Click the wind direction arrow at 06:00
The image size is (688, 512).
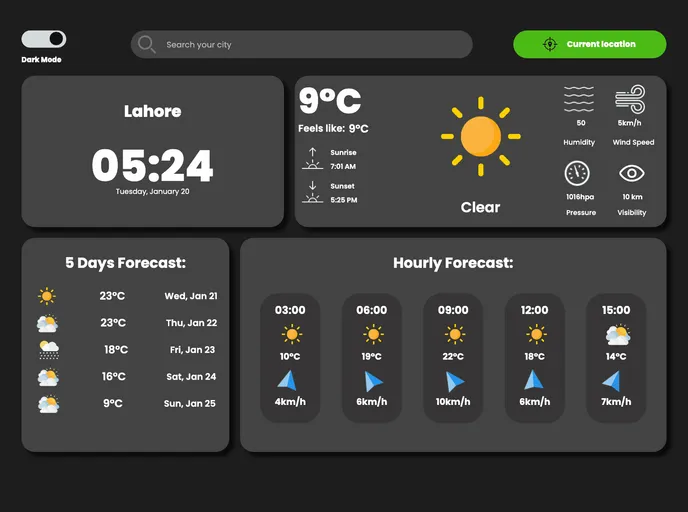click(x=373, y=381)
